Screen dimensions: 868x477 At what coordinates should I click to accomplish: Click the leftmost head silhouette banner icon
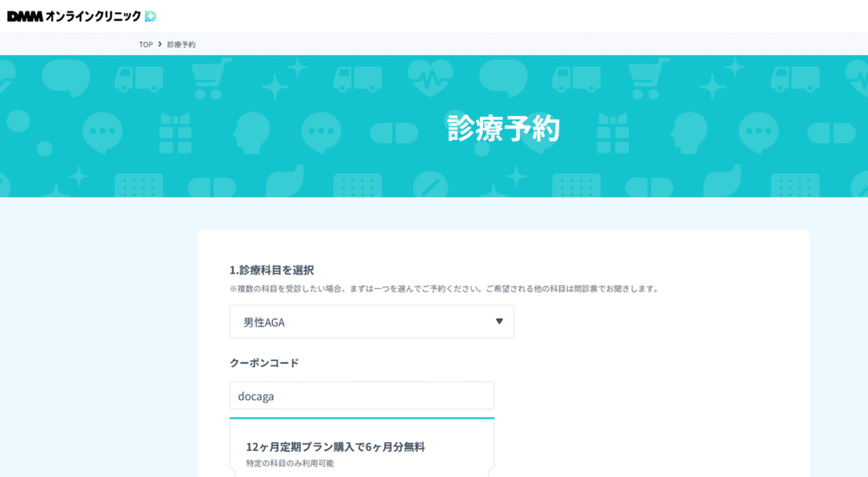[251, 132]
